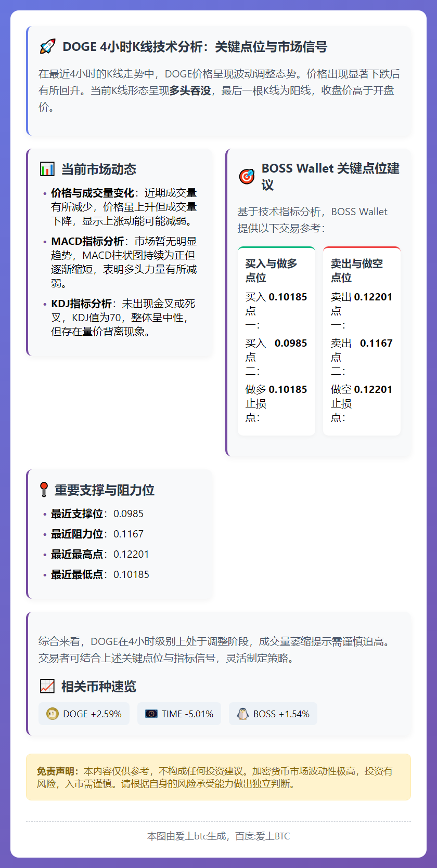Click the BOSS penguin icon
This screenshot has height=868, width=437.
[x=242, y=714]
